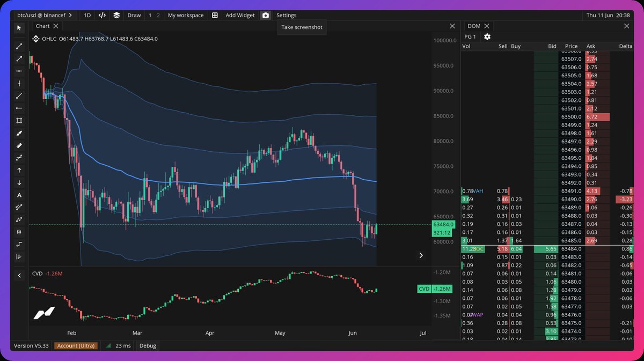Viewport: 644px width, 361px height.
Task: Collapse the left drawing toolbar chevron
Action: tap(19, 275)
